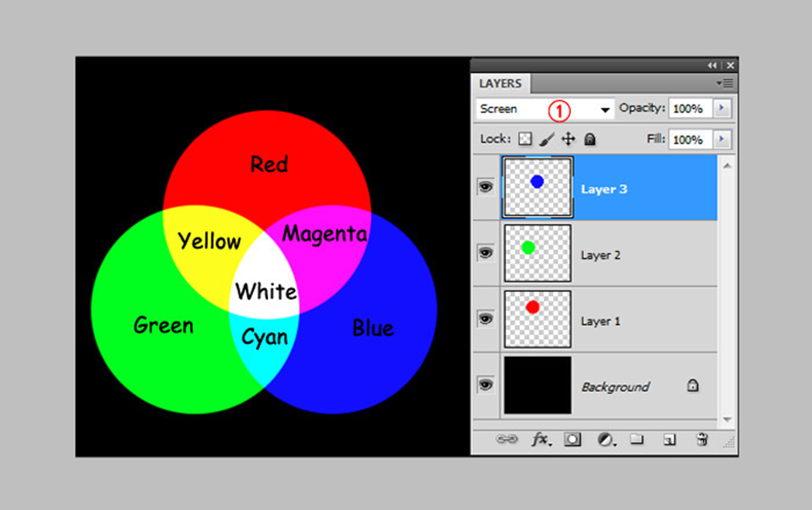Hide Layer 2 with eye icon
The image size is (812, 510).
point(485,253)
